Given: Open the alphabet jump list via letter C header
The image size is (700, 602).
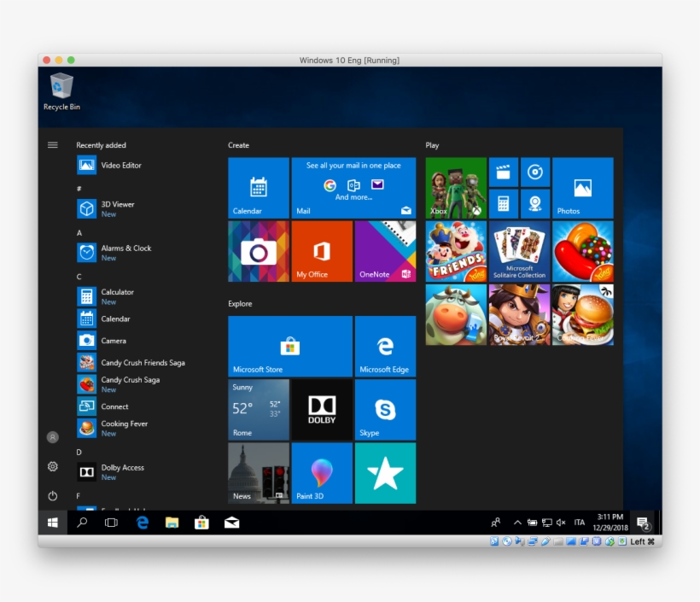Looking at the screenshot, I should (78, 276).
